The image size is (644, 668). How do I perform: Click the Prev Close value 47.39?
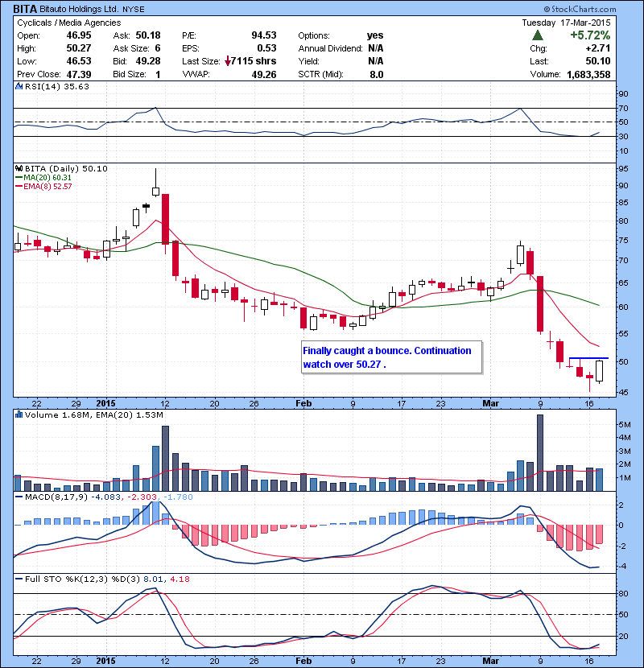click(79, 74)
